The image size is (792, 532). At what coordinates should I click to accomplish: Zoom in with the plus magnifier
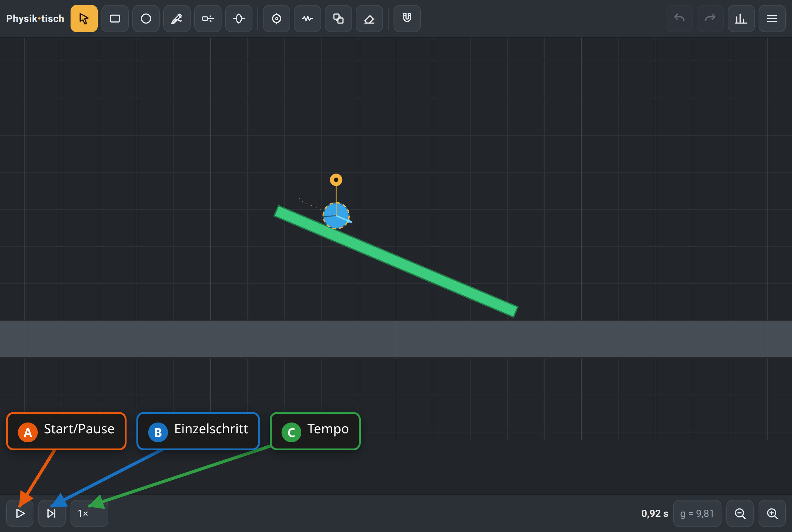(772, 513)
